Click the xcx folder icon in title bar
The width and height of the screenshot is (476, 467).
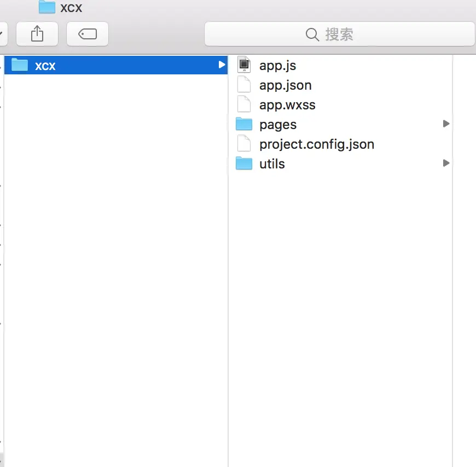(x=47, y=7)
